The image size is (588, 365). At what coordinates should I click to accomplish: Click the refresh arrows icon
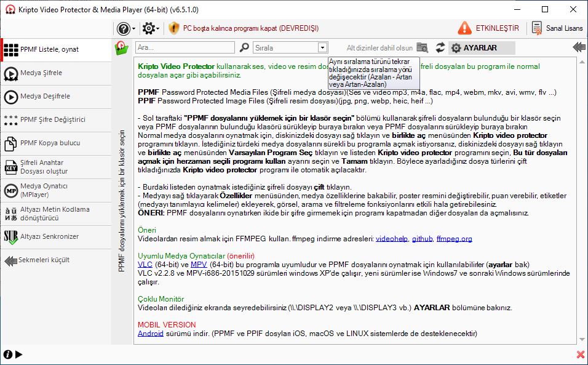[x=440, y=47]
